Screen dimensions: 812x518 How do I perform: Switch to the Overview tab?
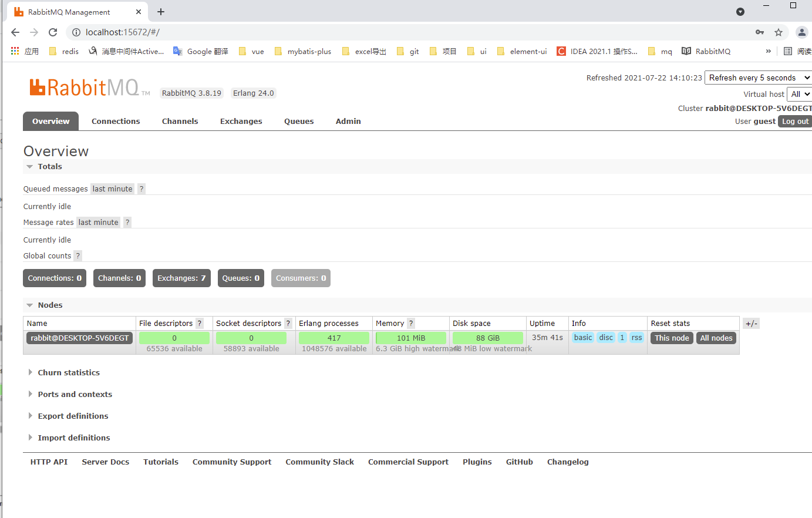(50, 121)
